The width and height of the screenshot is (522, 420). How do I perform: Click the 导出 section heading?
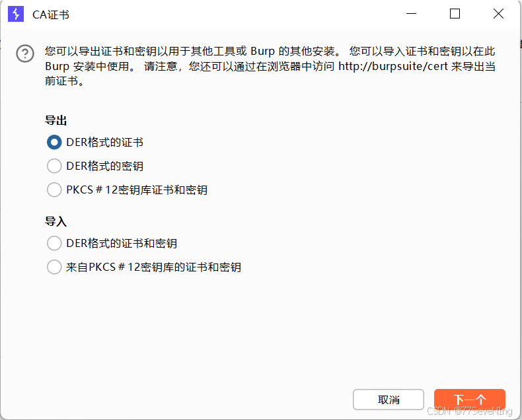tap(56, 120)
